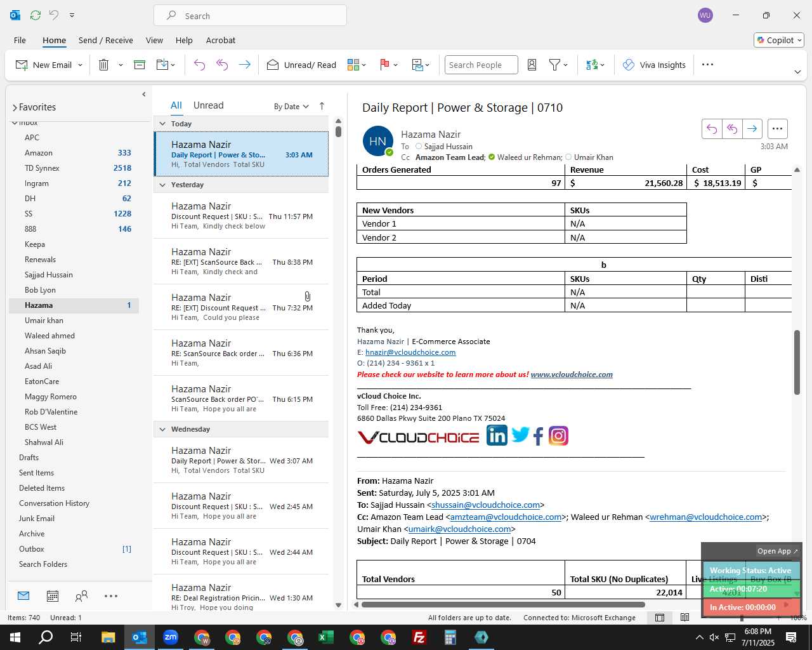Open the Acrobat tab
Image resolution: width=812 pixels, height=650 pixels.
(221, 40)
